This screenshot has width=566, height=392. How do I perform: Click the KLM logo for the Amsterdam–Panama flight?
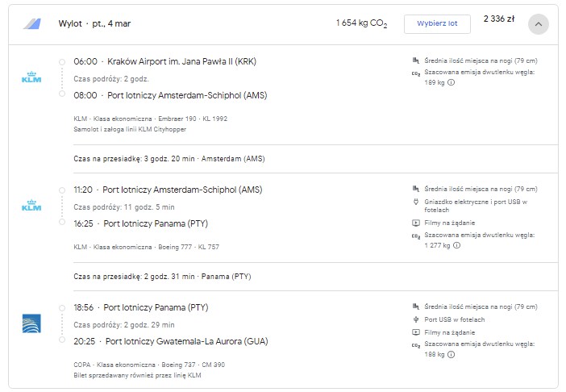[31, 206]
